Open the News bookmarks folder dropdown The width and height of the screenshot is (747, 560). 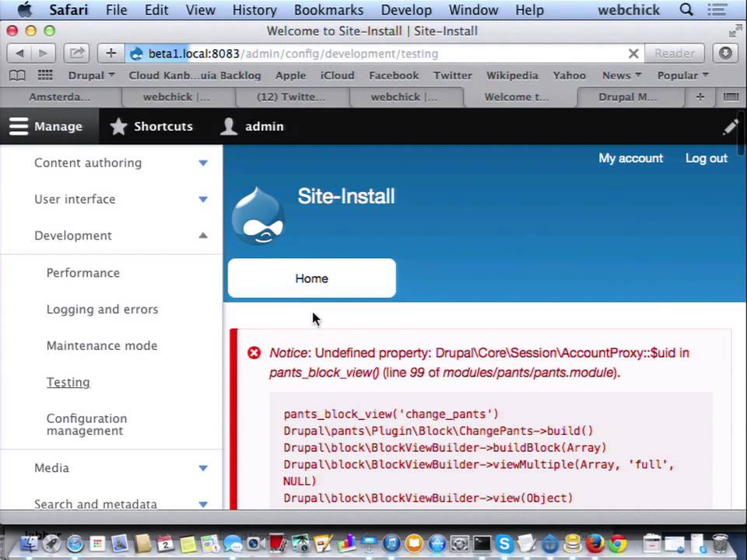(x=622, y=75)
